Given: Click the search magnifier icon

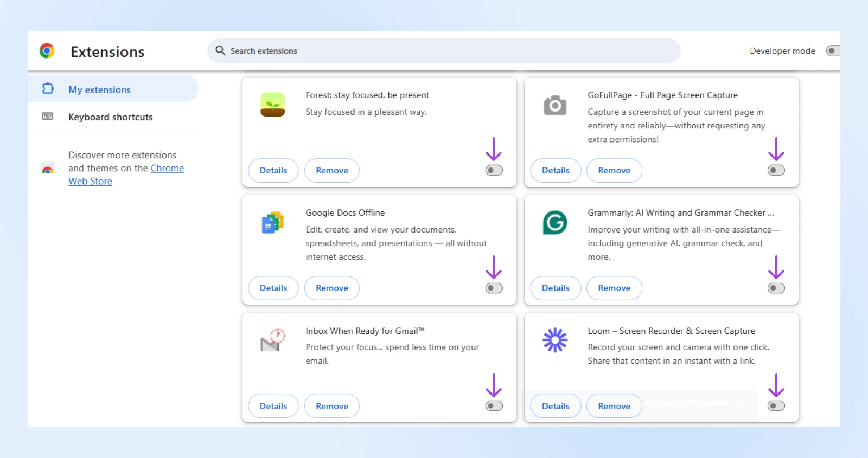Looking at the screenshot, I should point(220,50).
